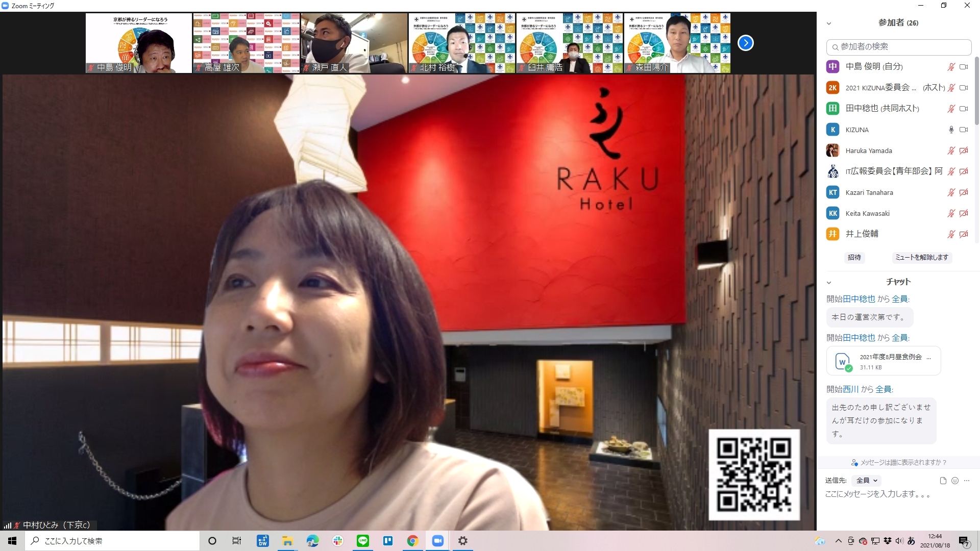980x551 pixels.
Task: Toggle muted mic for Keita Kawasaki
Action: (x=951, y=213)
